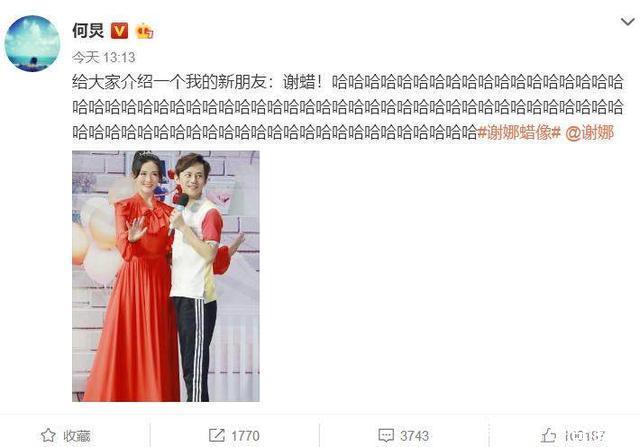
Task: Like the post with thumbs-up icon
Action: [549, 435]
